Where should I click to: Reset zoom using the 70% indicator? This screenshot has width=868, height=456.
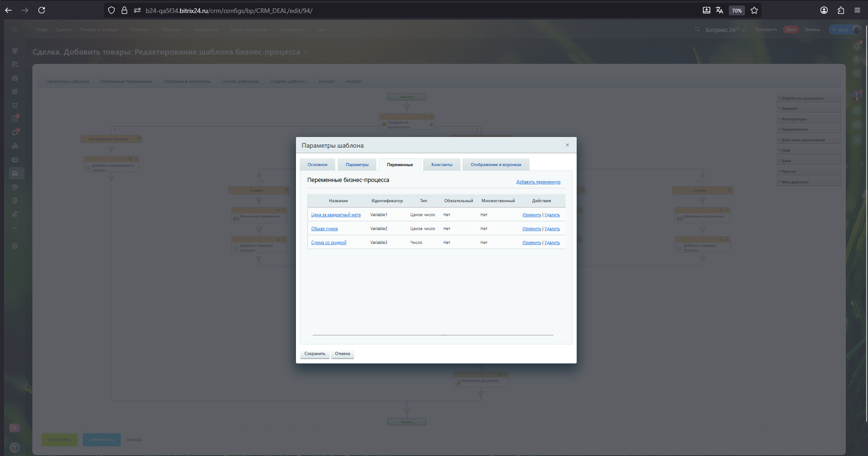[737, 10]
